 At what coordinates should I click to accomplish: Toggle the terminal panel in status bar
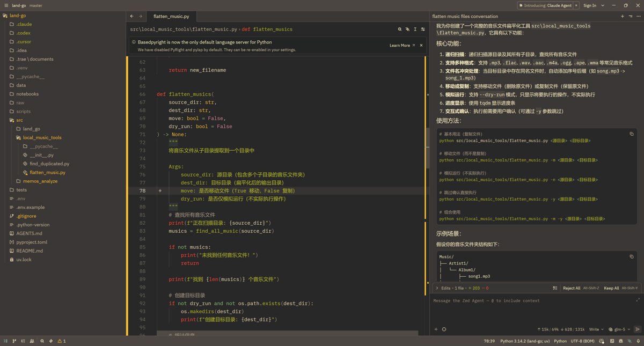(x=611, y=341)
